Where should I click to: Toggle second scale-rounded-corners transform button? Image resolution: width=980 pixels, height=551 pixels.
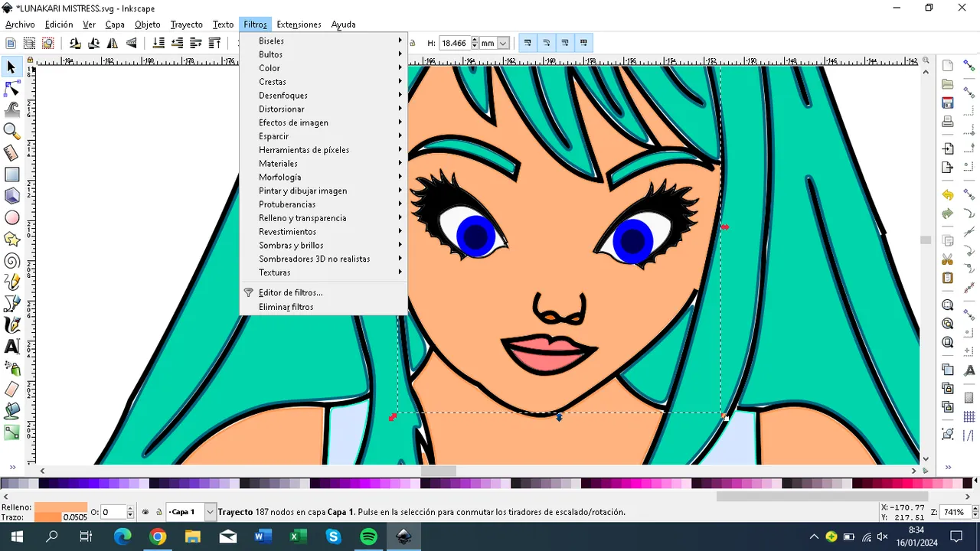(546, 44)
